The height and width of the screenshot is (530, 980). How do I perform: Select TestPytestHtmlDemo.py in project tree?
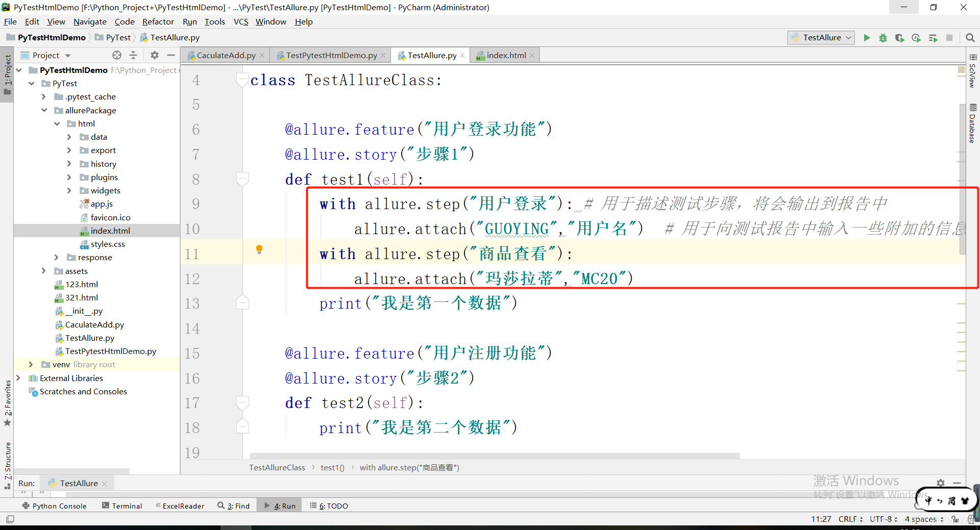(x=110, y=351)
